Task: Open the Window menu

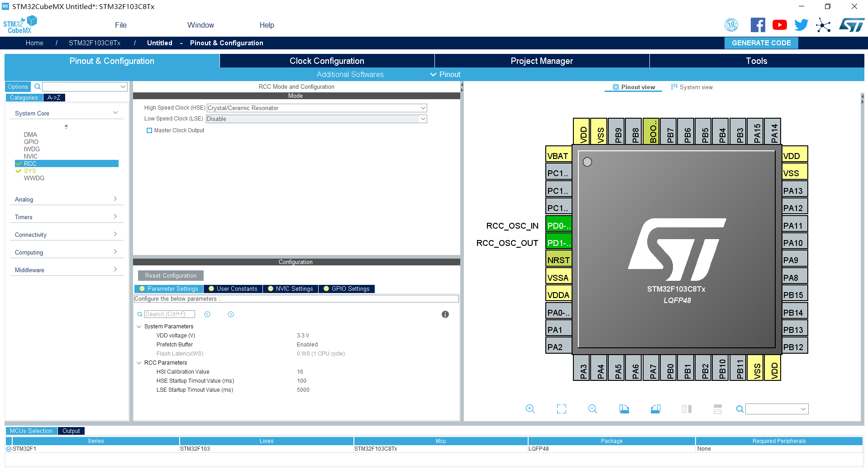Action: point(200,25)
